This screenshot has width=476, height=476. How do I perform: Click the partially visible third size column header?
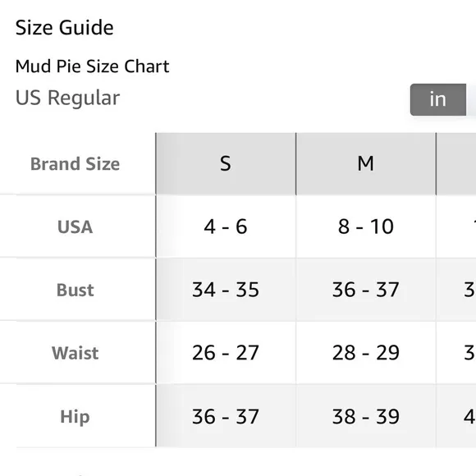point(456,163)
